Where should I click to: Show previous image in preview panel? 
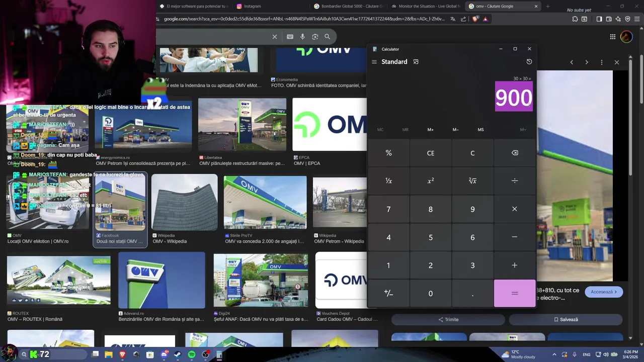pyautogui.click(x=572, y=62)
